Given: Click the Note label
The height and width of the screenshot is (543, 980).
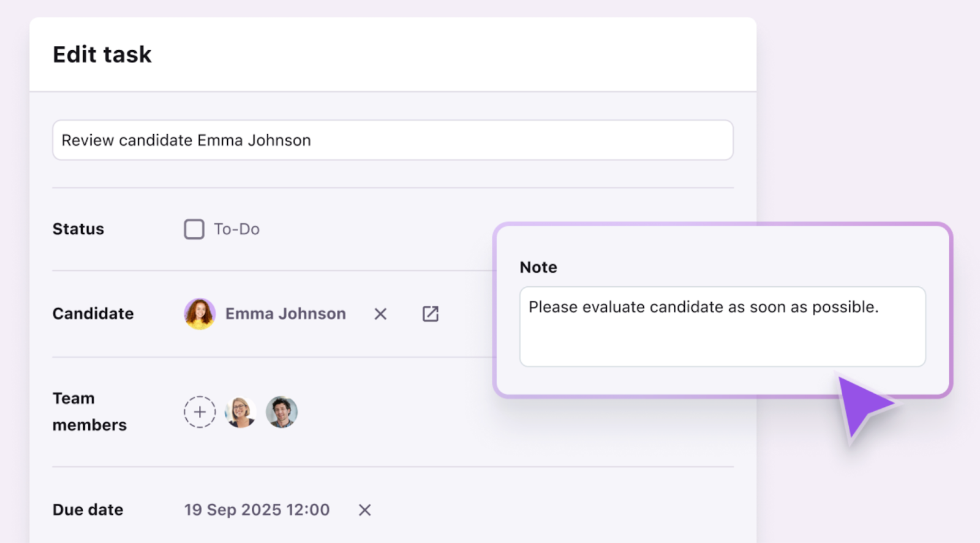Looking at the screenshot, I should [x=538, y=267].
